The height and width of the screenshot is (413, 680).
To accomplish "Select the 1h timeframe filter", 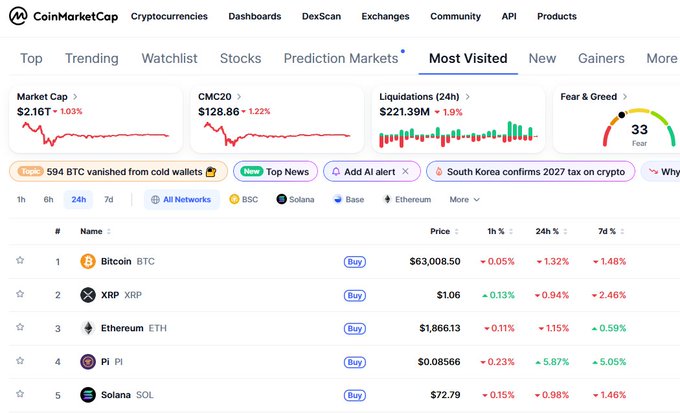I will (x=21, y=200).
